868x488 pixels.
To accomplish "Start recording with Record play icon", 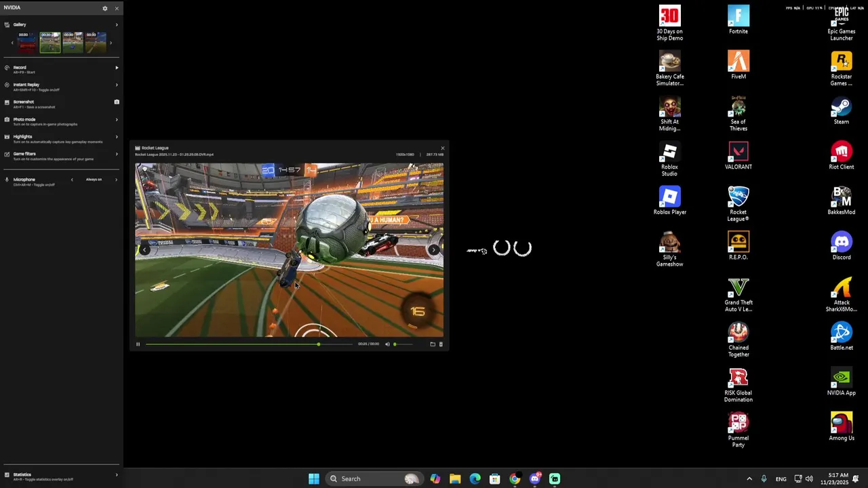I will click(x=117, y=68).
